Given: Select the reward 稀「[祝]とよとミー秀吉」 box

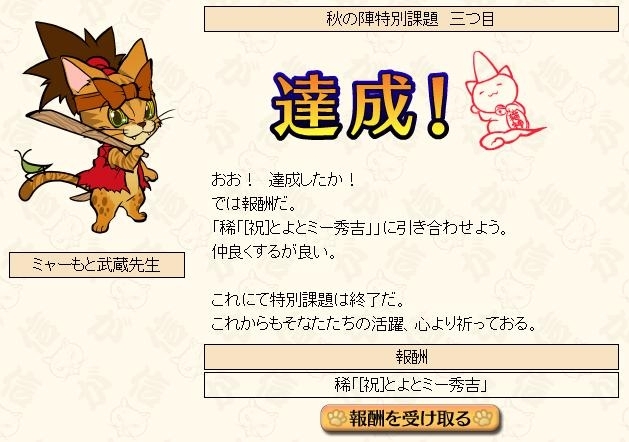Looking at the screenshot, I should click(x=411, y=385).
